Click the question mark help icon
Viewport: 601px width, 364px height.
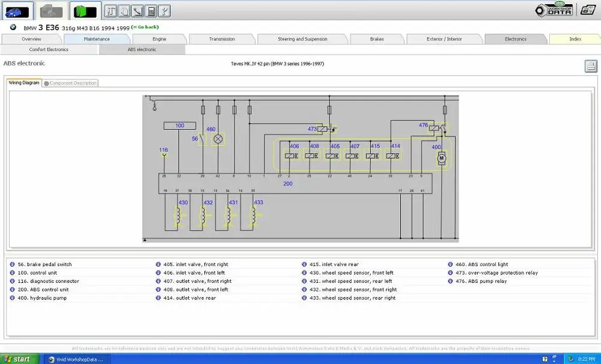[x=165, y=11]
